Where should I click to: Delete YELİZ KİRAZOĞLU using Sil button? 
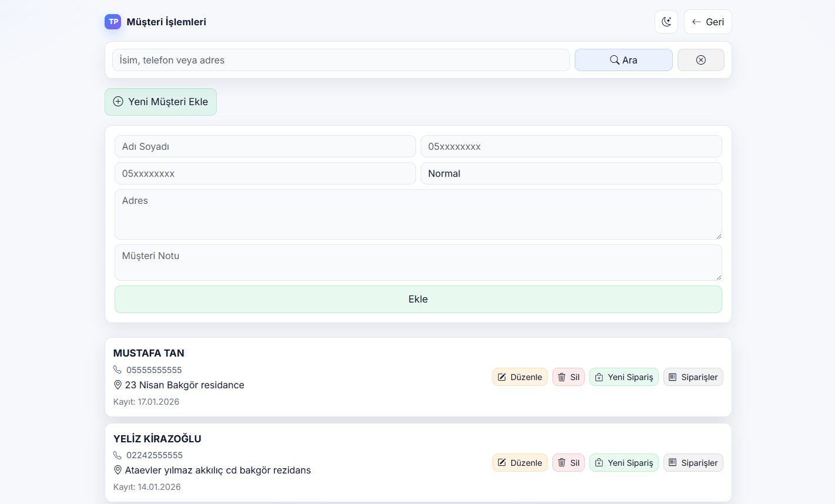(x=568, y=463)
